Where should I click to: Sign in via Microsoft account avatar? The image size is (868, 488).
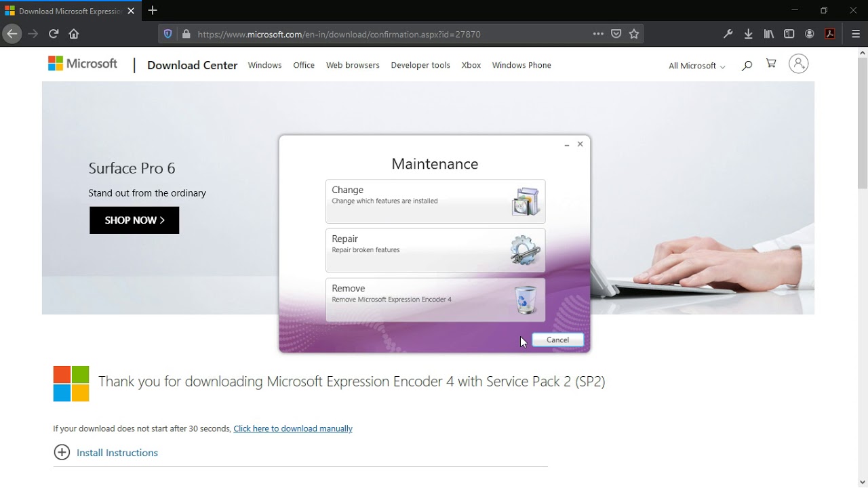(x=799, y=64)
